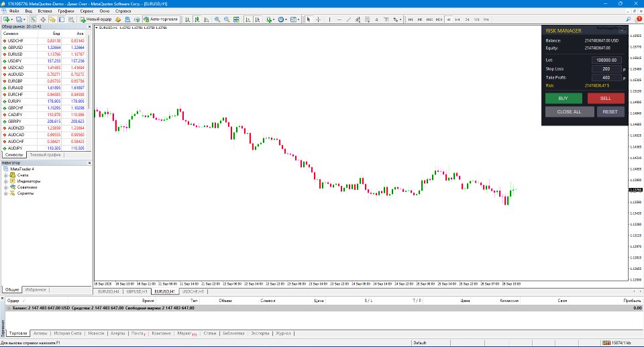Viewport: 644px width, 347px height.
Task: Toggle the Авто-торговля button
Action: click(160, 19)
